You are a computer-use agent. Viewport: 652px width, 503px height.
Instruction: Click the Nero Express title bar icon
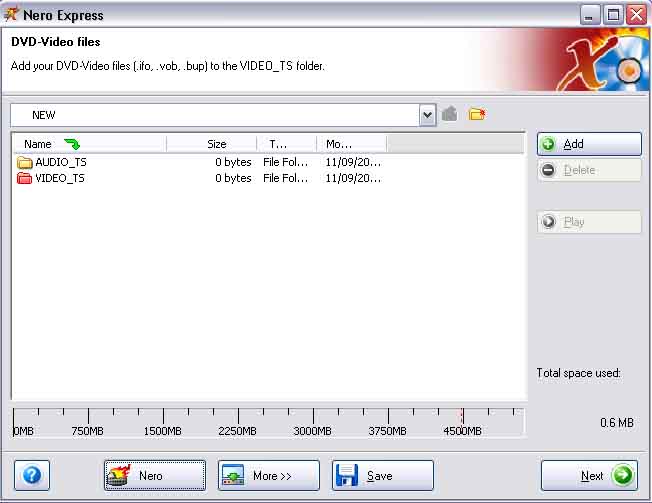[x=11, y=15]
